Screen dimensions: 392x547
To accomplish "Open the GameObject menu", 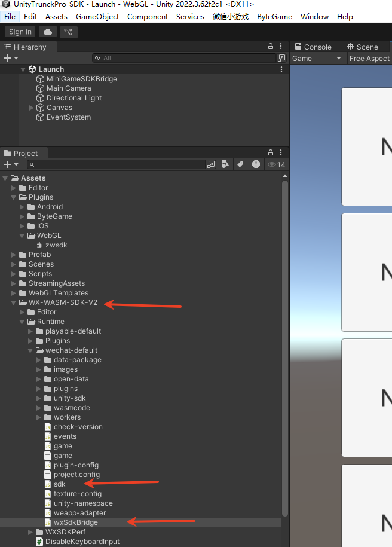I will 97,16.
